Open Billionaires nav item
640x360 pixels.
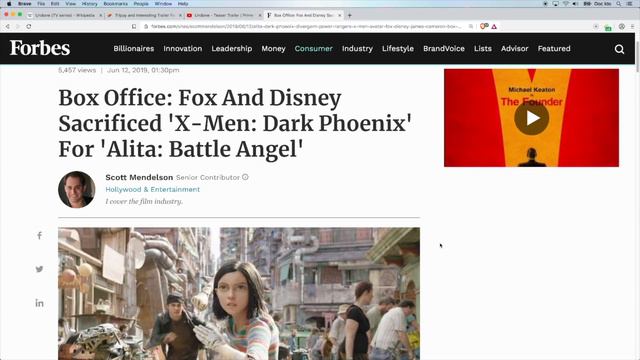pos(134,48)
